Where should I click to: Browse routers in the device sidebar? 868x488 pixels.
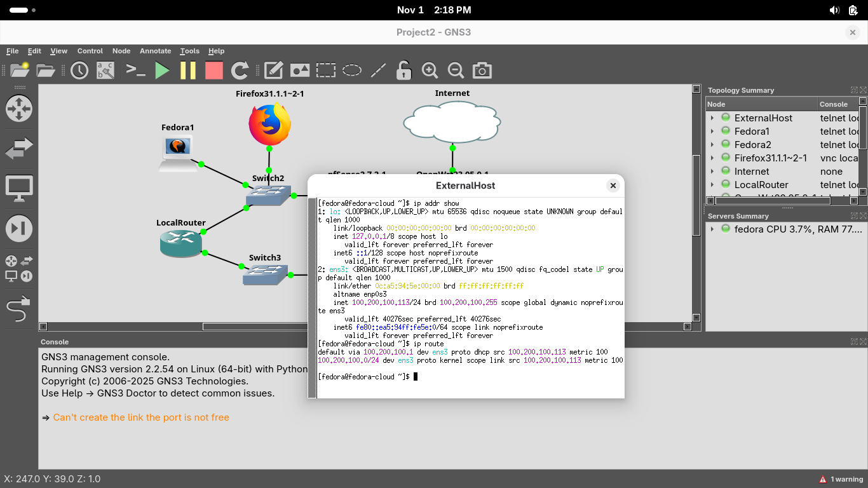(18, 109)
